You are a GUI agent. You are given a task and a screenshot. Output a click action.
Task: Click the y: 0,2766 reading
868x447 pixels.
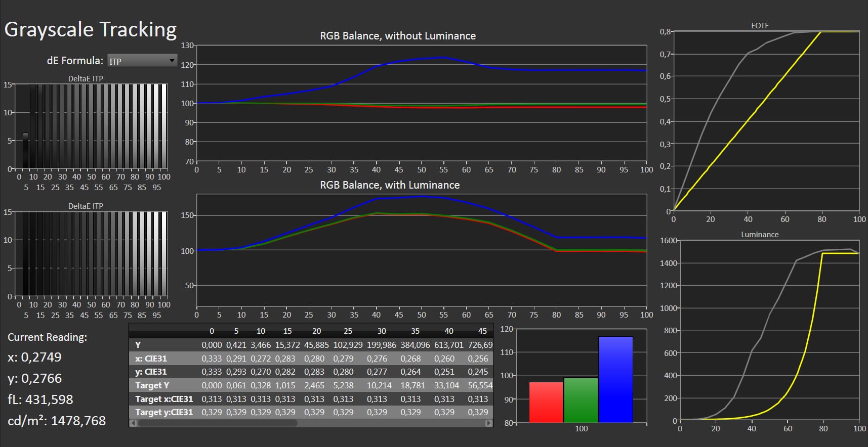(x=34, y=378)
